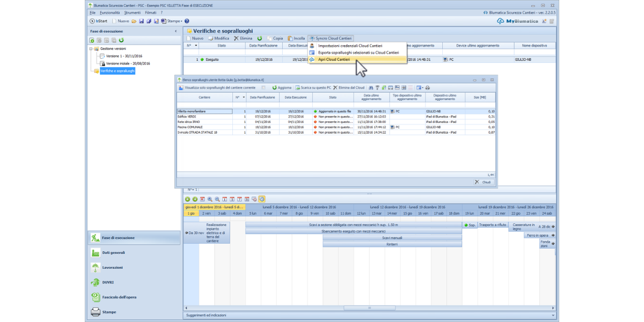Click 'Scarica su questo PC' button

coord(313,87)
